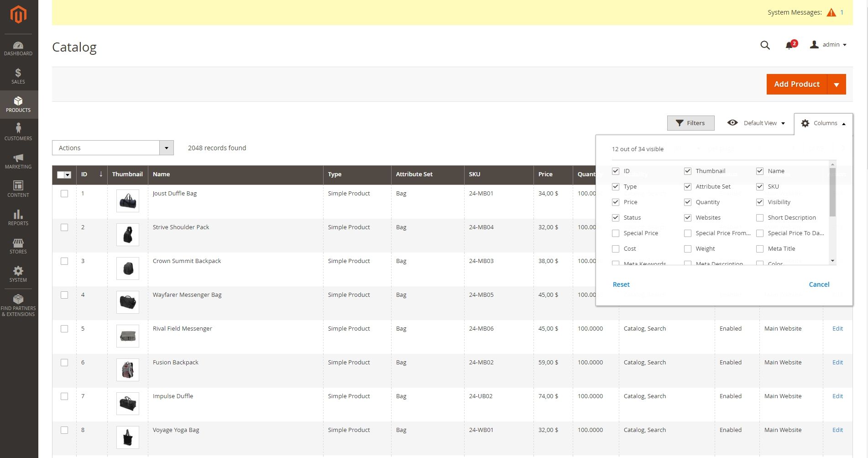Collapse the Columns panel tab

823,123
